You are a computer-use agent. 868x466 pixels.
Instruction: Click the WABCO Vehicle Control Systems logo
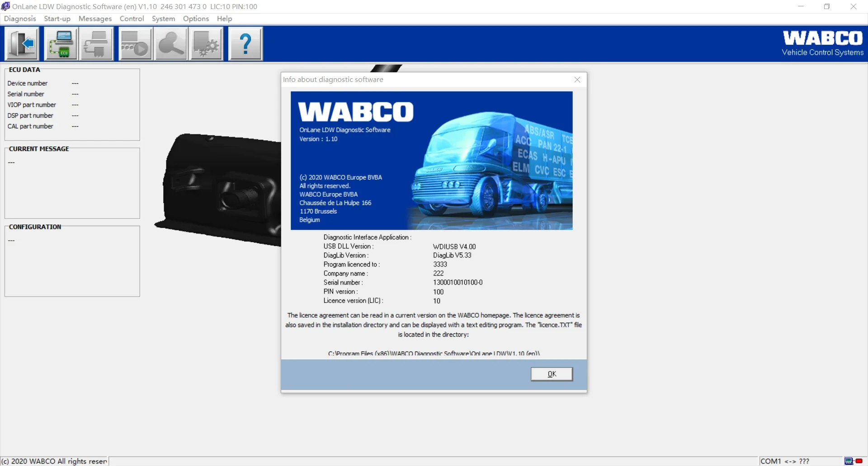(822, 43)
